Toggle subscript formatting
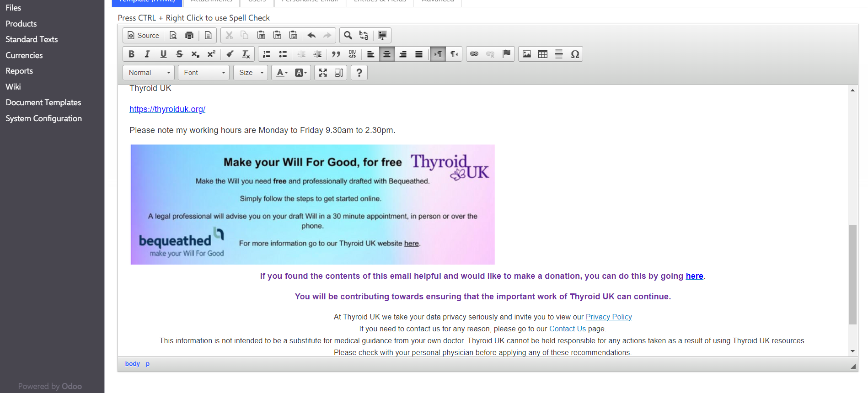The height and width of the screenshot is (393, 868). tap(195, 54)
